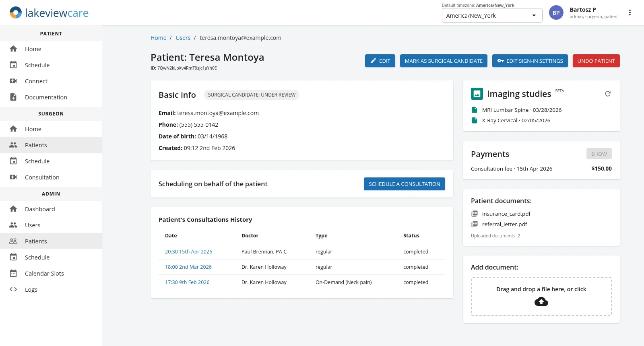Open the America/New_York timezone dropdown
644x346 pixels.
[x=492, y=15]
